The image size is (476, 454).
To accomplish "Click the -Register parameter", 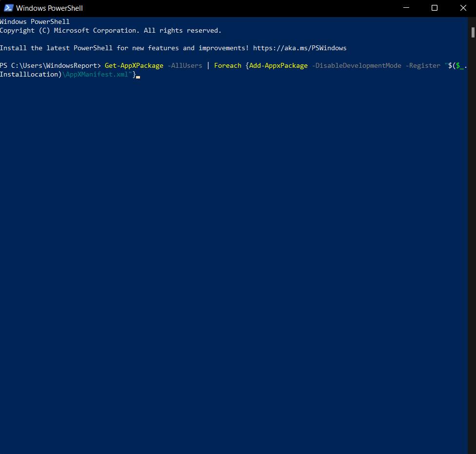I will [424, 65].
